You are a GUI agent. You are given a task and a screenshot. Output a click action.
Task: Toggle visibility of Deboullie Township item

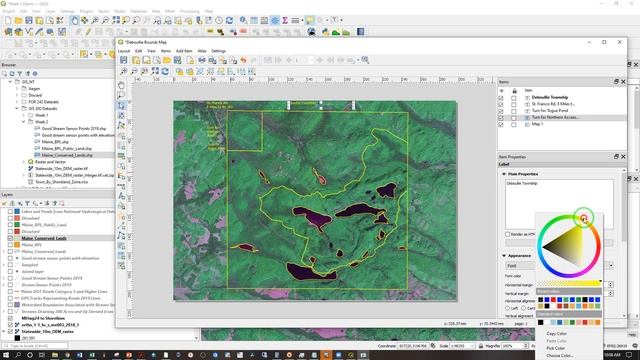tap(501, 98)
